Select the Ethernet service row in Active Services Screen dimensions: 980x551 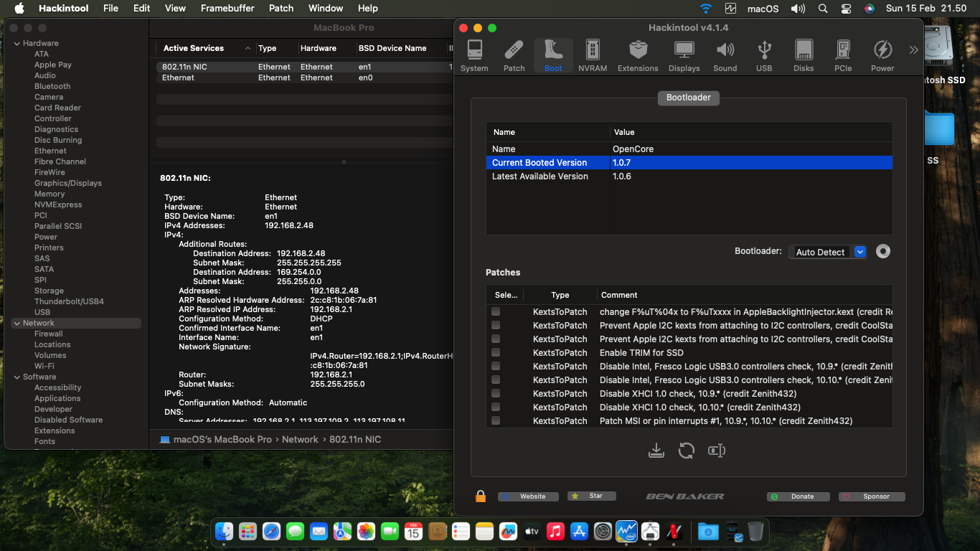(305, 77)
